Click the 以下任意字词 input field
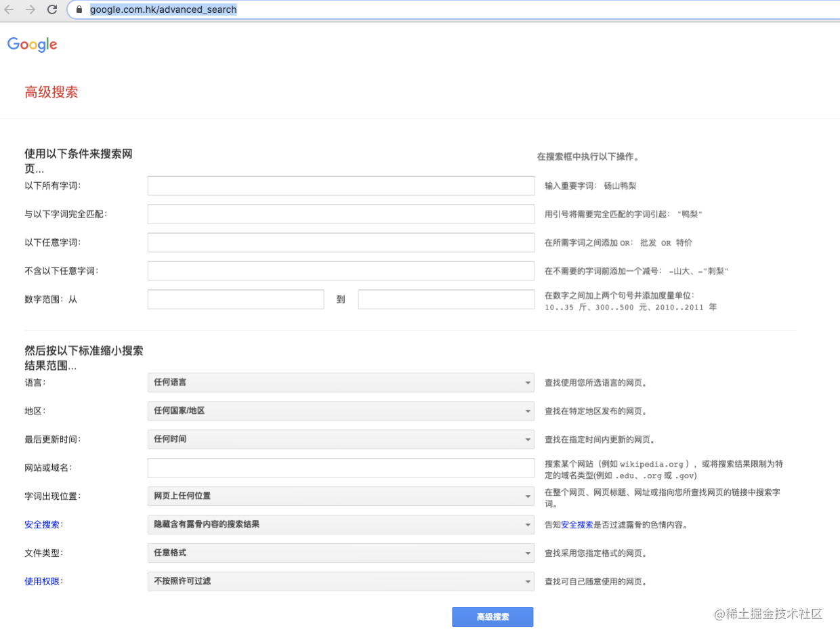This screenshot has height=638, width=840. click(x=341, y=242)
